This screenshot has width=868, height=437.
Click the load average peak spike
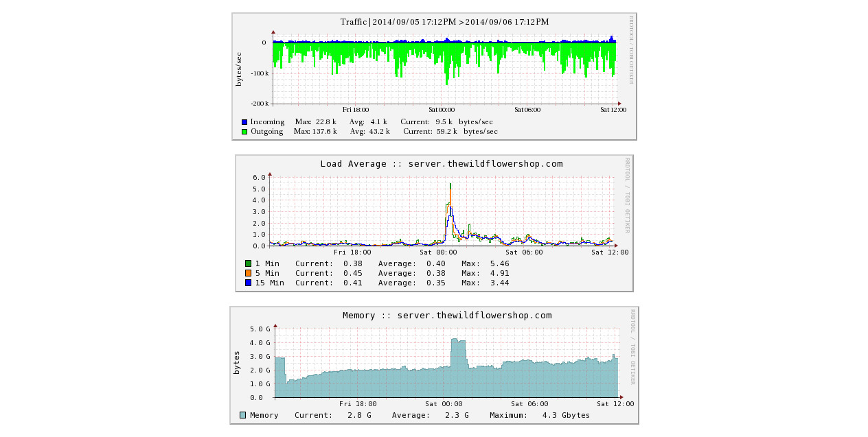(x=450, y=187)
